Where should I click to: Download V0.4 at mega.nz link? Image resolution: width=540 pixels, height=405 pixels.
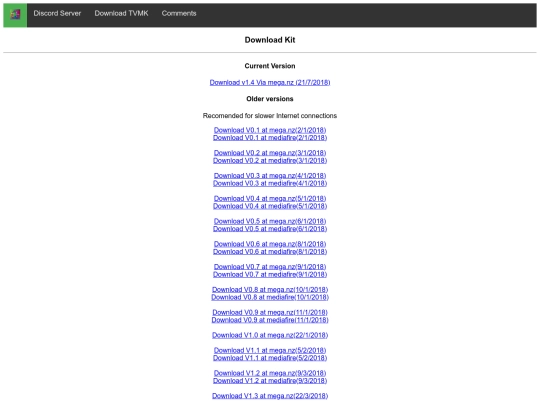pyautogui.click(x=270, y=198)
